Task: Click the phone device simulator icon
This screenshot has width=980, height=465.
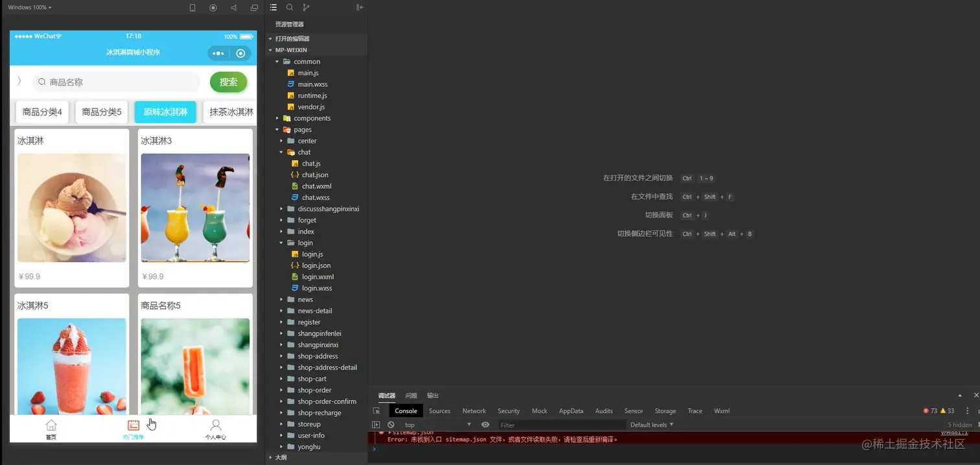Action: (x=192, y=8)
